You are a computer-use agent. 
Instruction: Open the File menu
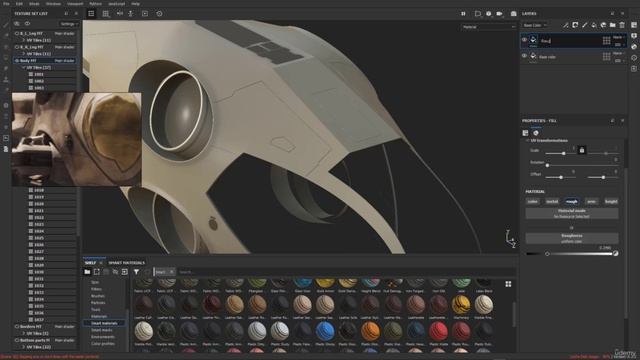tap(6, 4)
